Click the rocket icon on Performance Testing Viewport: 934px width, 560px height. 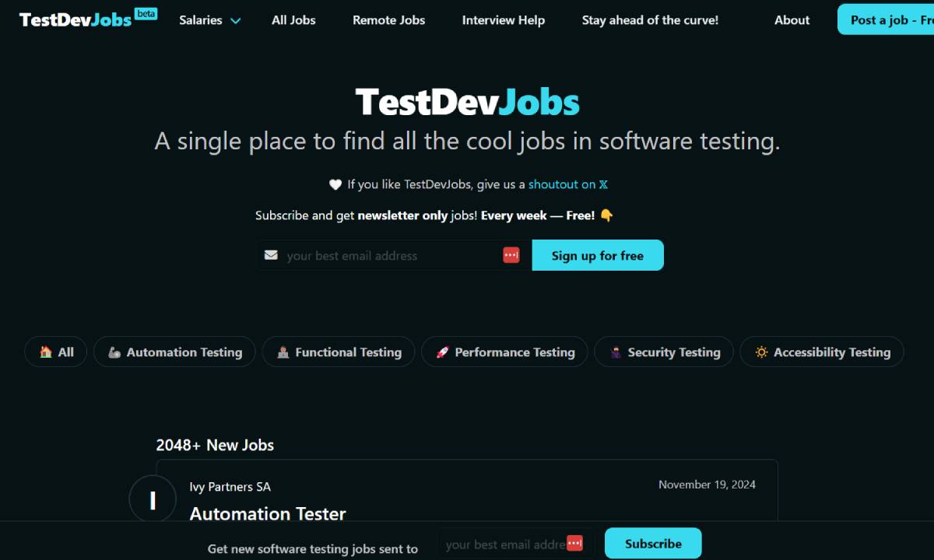pyautogui.click(x=442, y=352)
